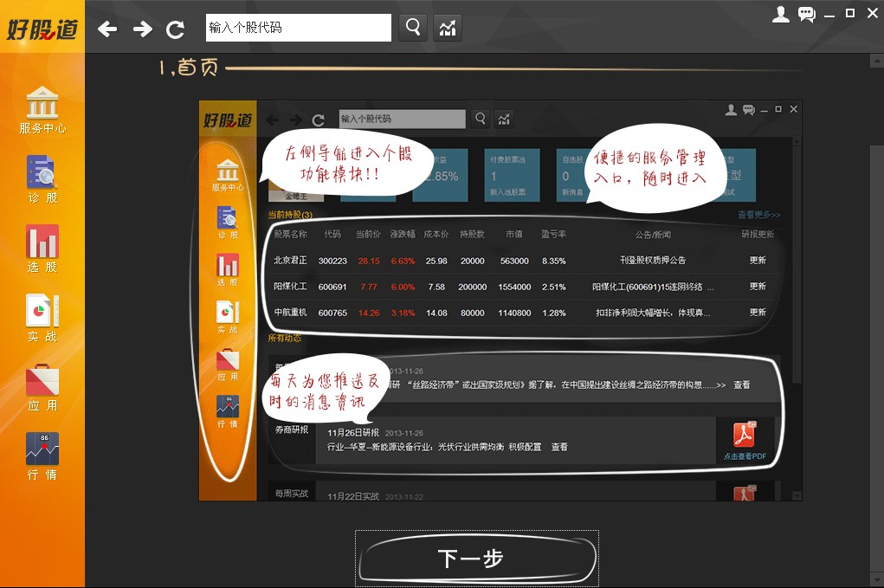Focus the 输入个股代码 stock code field in the top toolbar

pos(298,28)
